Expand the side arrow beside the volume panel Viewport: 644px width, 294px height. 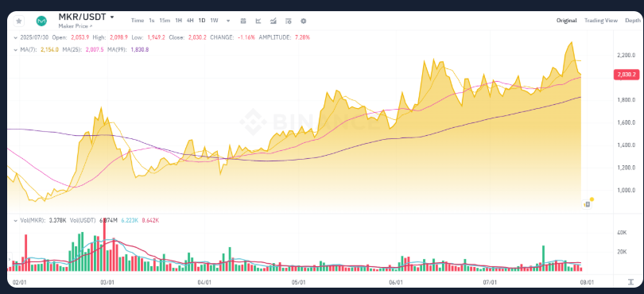9,260
